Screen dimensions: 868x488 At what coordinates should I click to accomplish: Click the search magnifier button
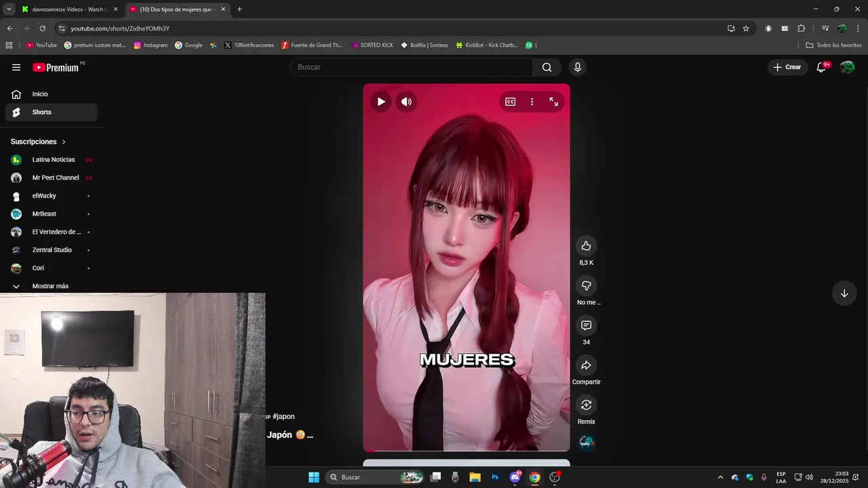[547, 67]
